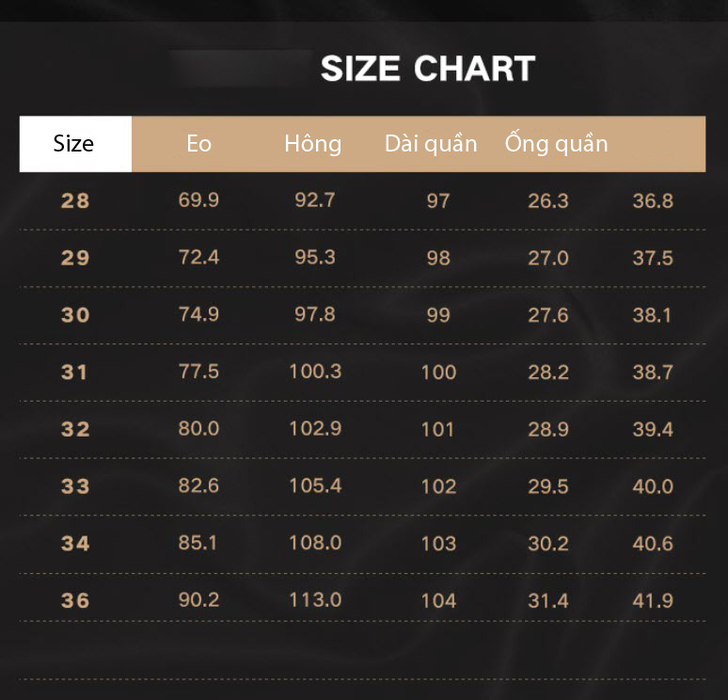Click waist value 69.9
Screen dimensions: 728x700
pos(198,200)
